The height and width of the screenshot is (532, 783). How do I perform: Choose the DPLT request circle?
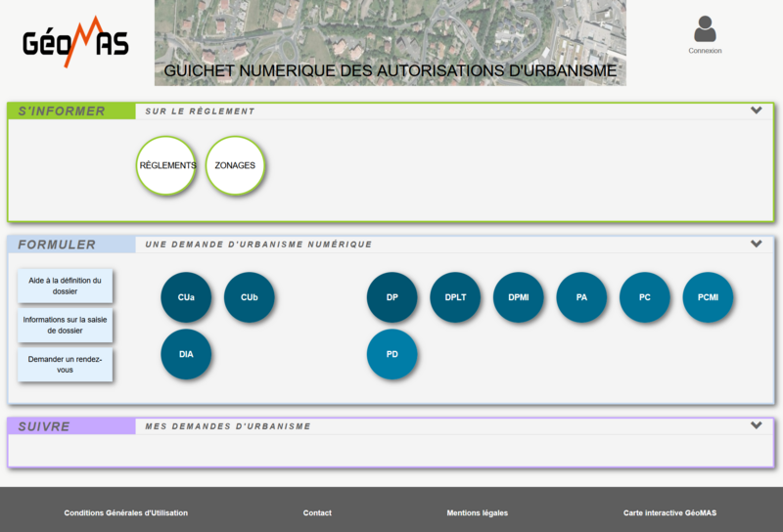point(455,297)
